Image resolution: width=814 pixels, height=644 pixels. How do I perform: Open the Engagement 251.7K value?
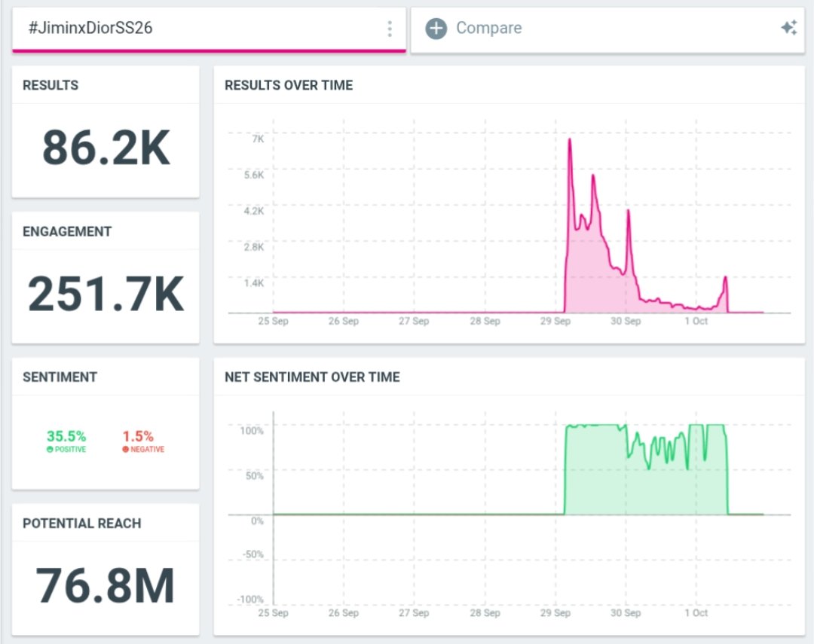click(106, 295)
